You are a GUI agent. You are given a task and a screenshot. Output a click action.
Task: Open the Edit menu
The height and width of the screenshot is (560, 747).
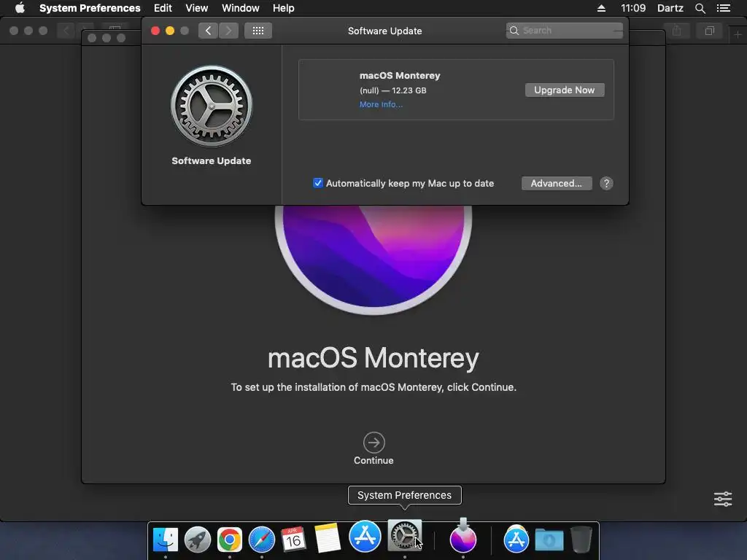pyautogui.click(x=163, y=8)
